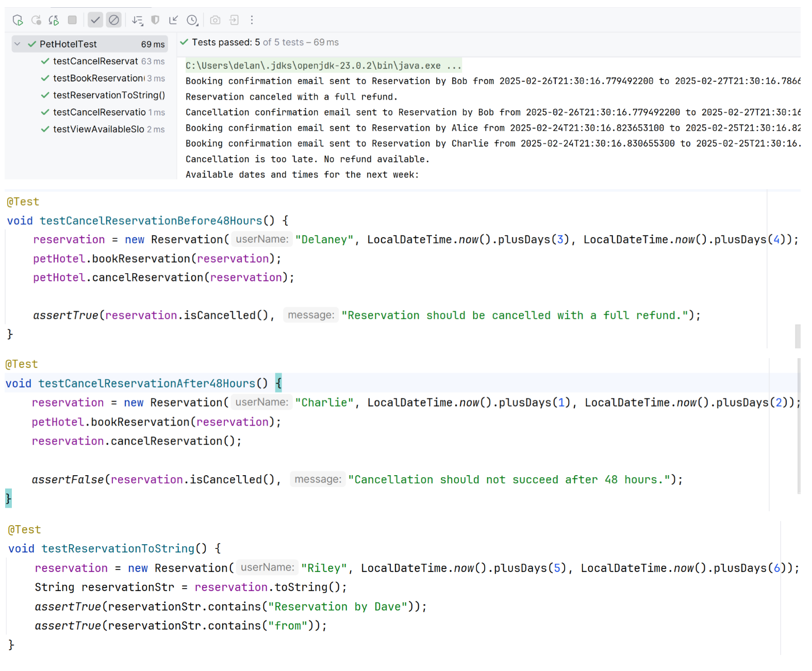The width and height of the screenshot is (812, 671).
Task: Click the Export Test Results icon
Action: coord(234,20)
